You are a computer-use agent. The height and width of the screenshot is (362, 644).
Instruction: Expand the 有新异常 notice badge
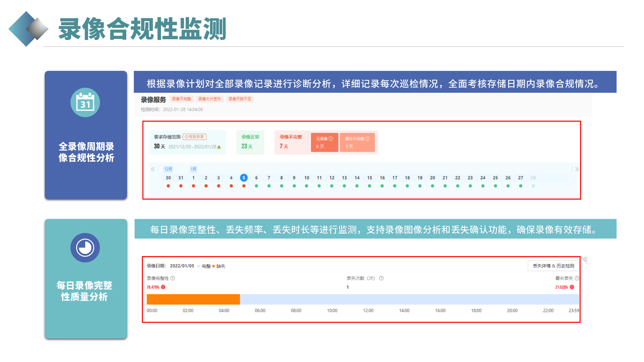click(195, 137)
